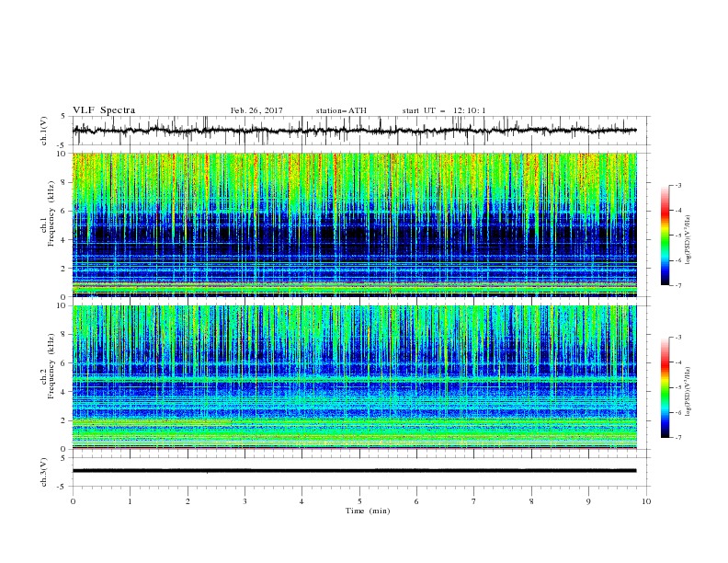Click the ch.1 frequency axis "8" tick label
This screenshot has height=563, width=728.
tap(64, 182)
